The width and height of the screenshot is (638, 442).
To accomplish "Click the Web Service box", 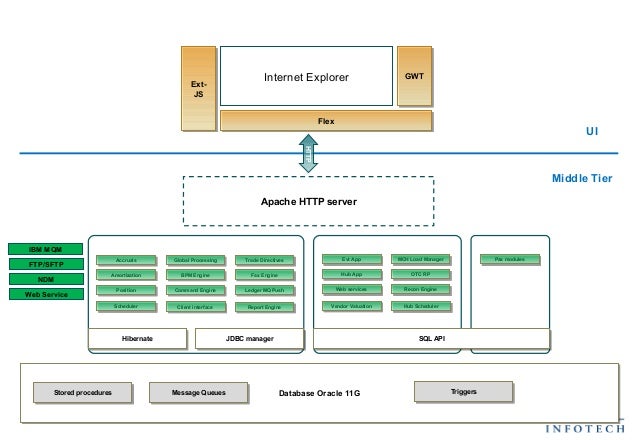I will pyautogui.click(x=46, y=294).
